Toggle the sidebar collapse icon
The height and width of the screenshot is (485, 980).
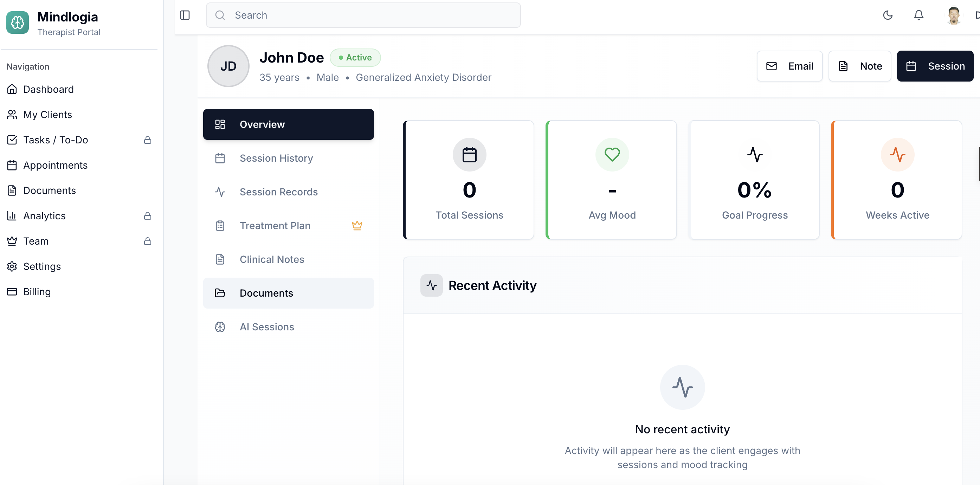185,15
